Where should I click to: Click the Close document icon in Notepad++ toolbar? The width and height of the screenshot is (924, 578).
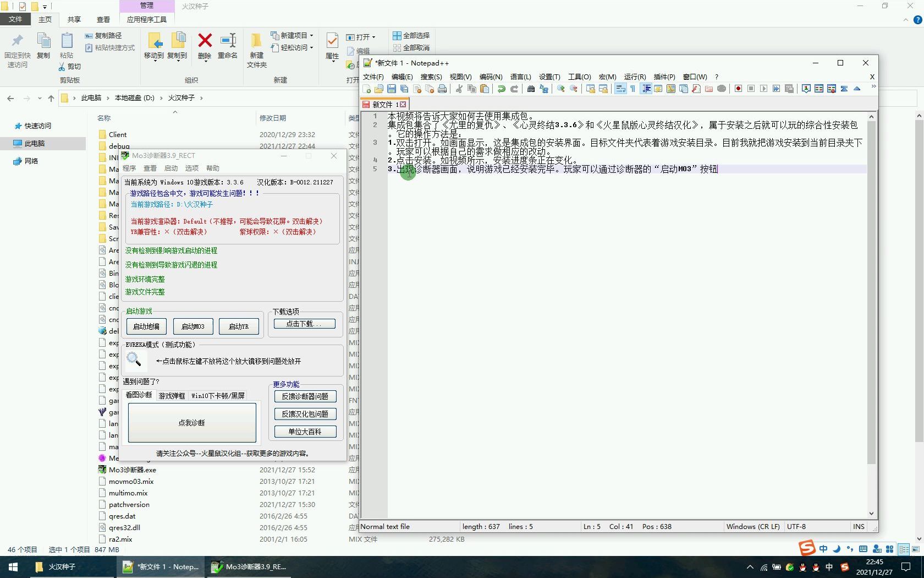click(417, 89)
